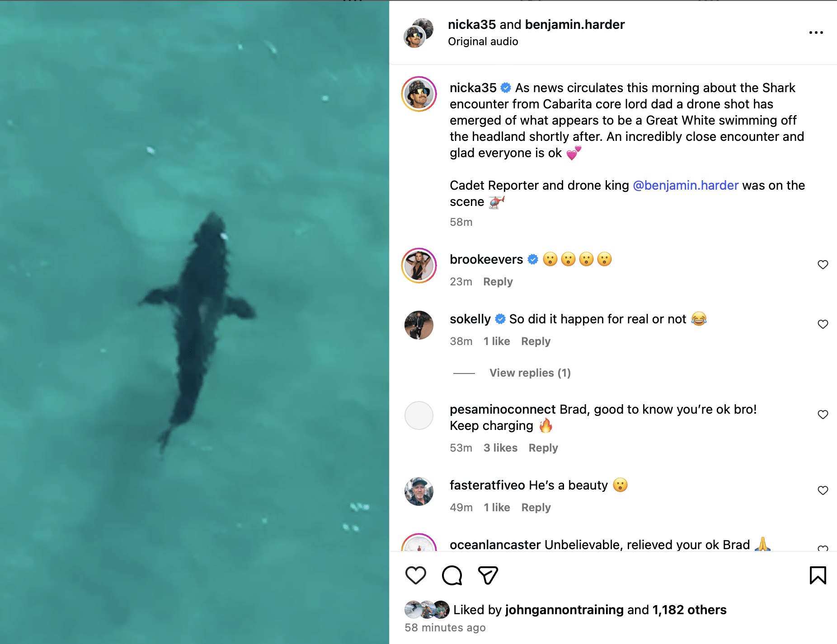Reply to pesaminoconnect's comment
Screen dimensions: 837x644
pyautogui.click(x=543, y=448)
